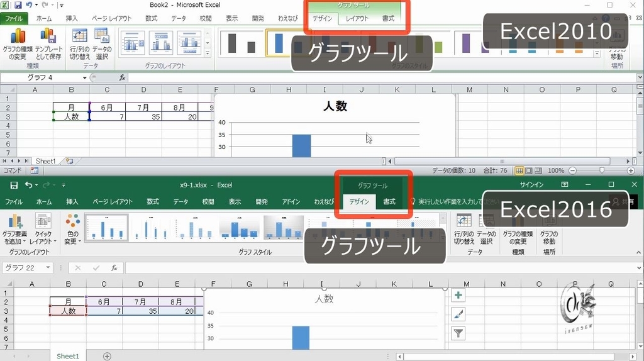Image resolution: width=644 pixels, height=361 pixels.
Task: Expand formula bar chevron in Excel 2016
Action: [x=640, y=268]
